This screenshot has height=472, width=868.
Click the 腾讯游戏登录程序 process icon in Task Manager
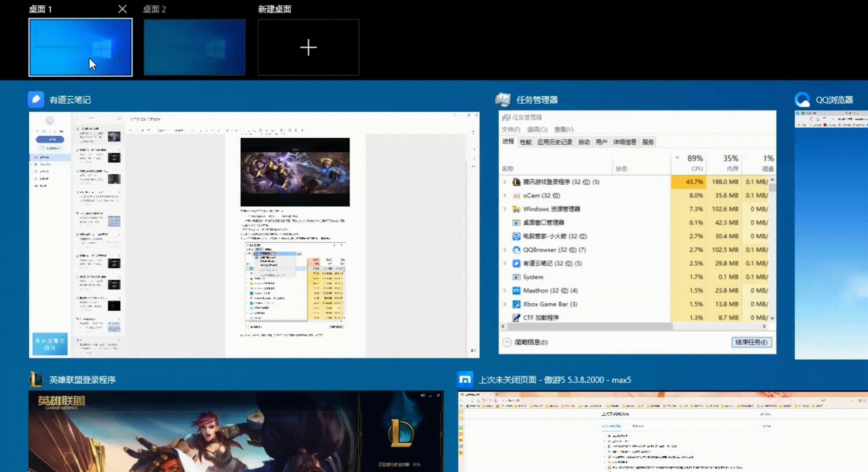[516, 182]
